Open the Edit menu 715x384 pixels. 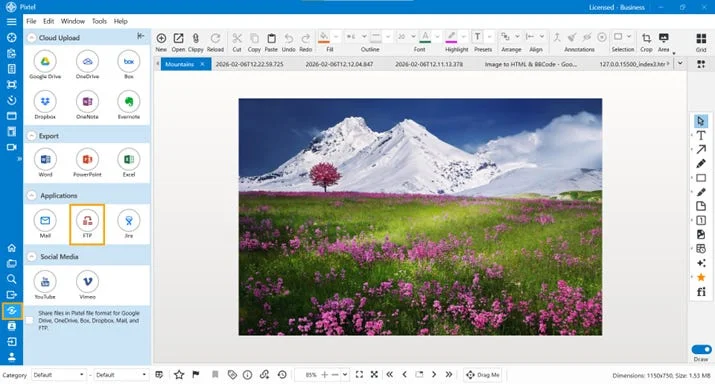pyautogui.click(x=48, y=21)
